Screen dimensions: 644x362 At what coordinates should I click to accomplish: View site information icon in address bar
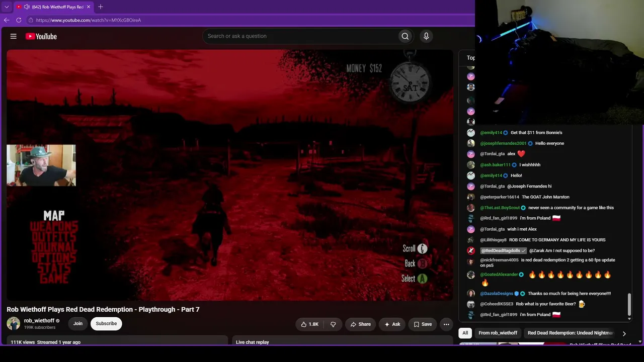pos(31,20)
